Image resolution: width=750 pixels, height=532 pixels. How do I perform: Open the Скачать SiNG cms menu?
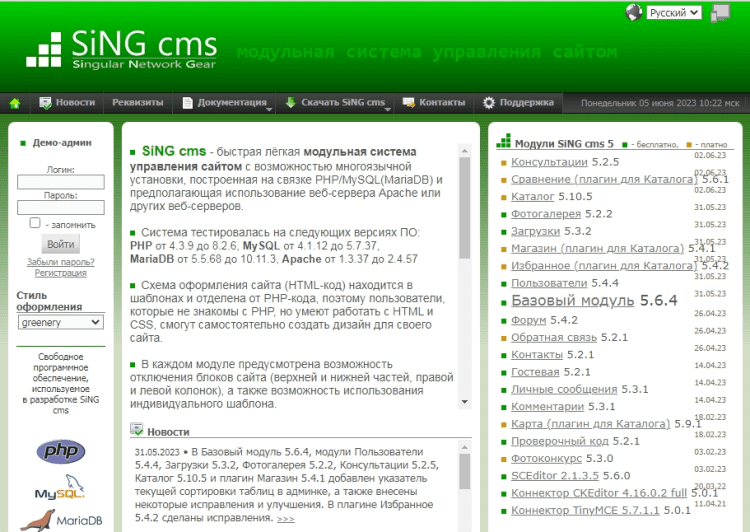point(343,102)
